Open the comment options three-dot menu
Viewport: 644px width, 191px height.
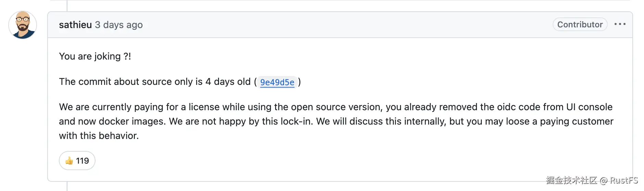(x=620, y=24)
